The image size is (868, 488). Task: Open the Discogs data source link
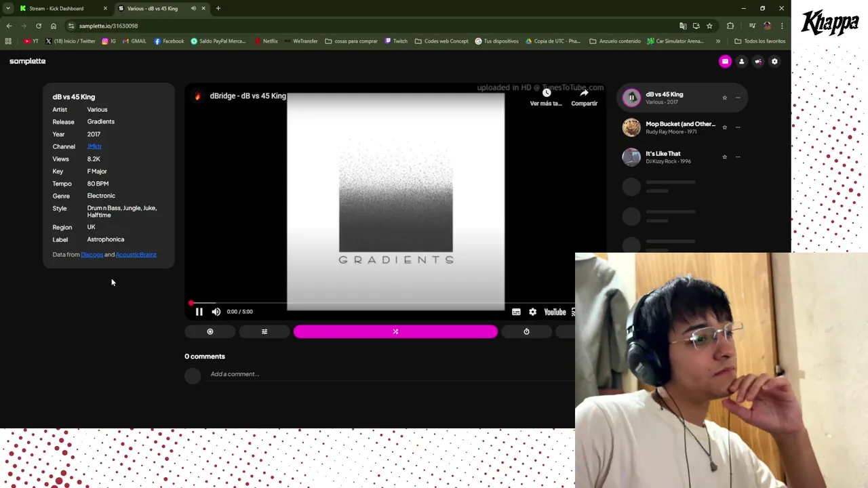92,255
